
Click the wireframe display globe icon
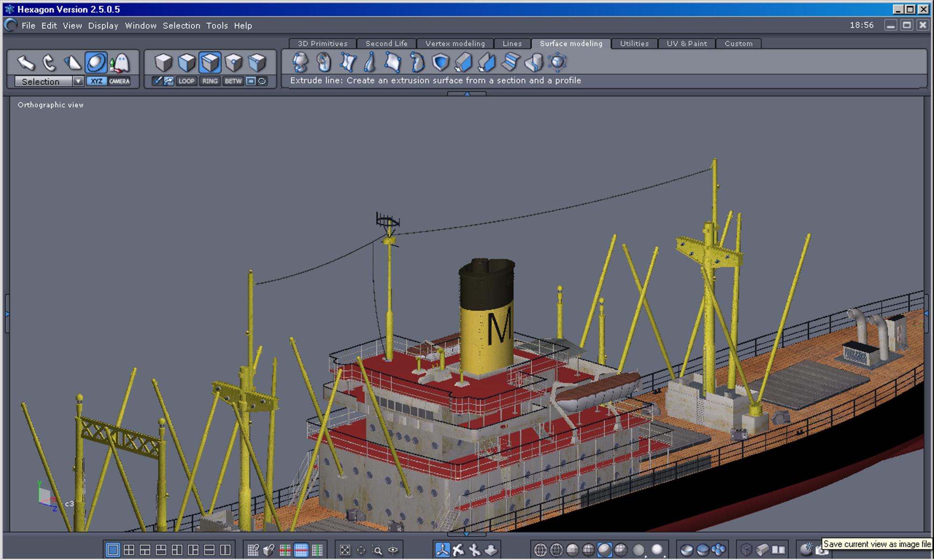540,550
